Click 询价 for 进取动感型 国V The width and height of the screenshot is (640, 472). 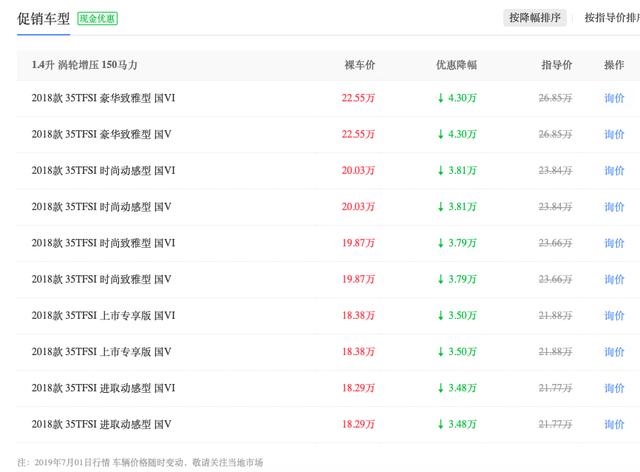point(614,425)
